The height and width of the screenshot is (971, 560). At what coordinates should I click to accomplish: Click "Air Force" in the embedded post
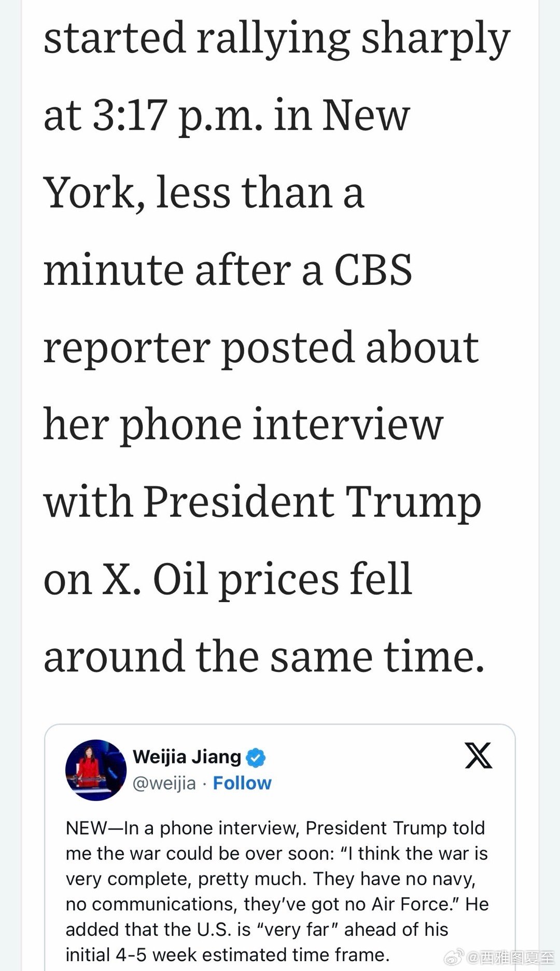coord(411,905)
